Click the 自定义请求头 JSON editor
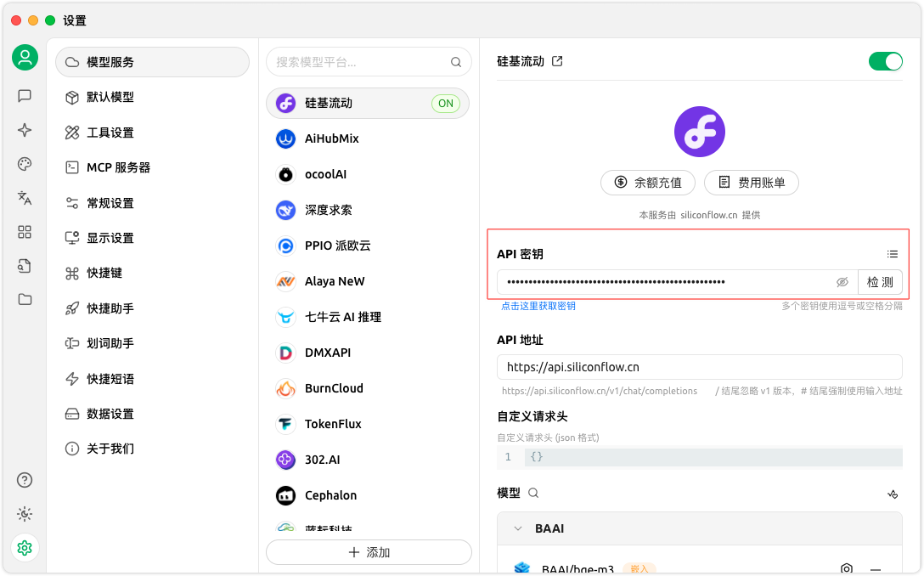This screenshot has width=924, height=576. pyautogui.click(x=700, y=457)
